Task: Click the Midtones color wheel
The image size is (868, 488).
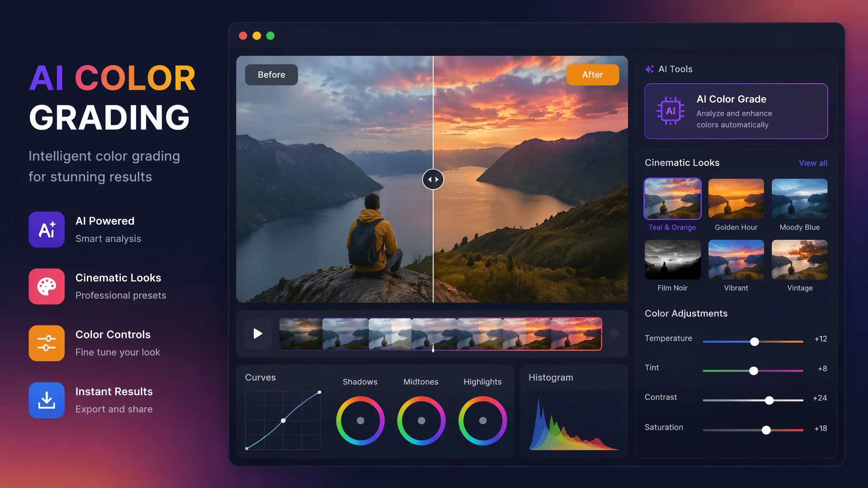Action: pyautogui.click(x=421, y=421)
